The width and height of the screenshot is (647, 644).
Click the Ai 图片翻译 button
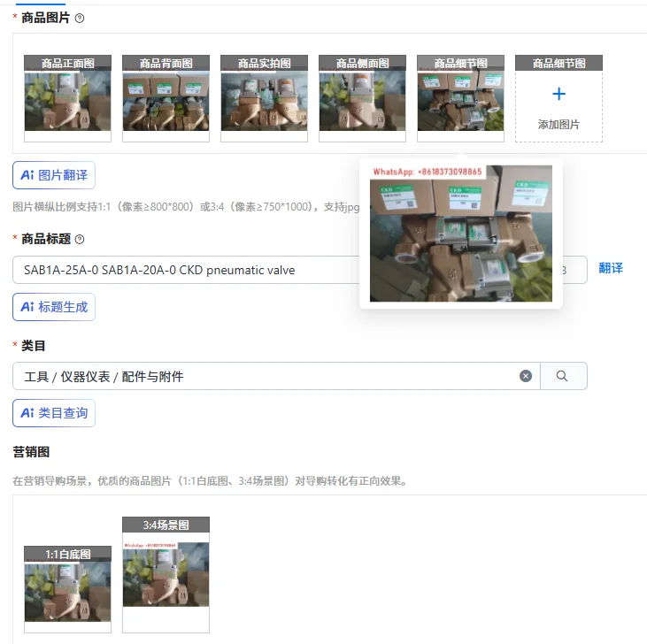click(x=54, y=175)
